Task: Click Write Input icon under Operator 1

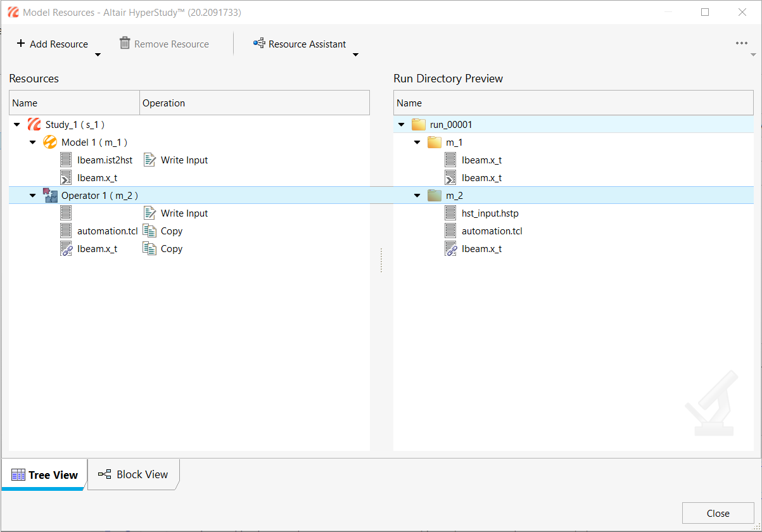Action: (x=149, y=213)
